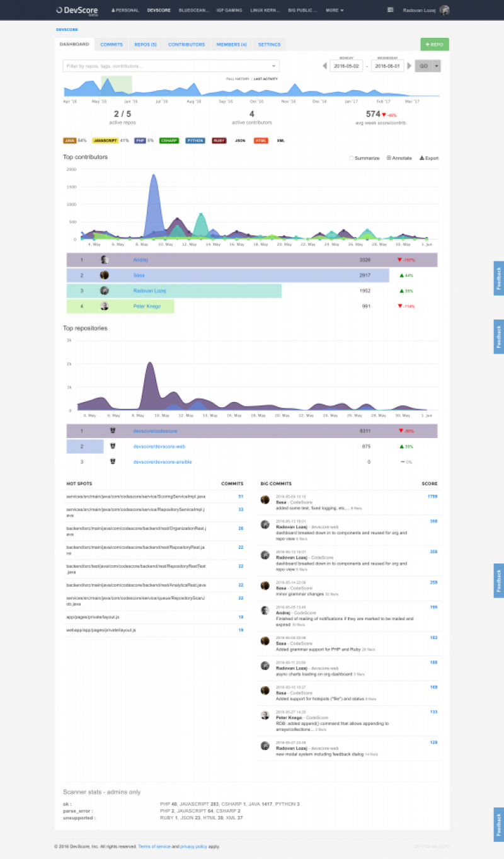Viewport: 504px width, 859px height.
Task: Toggle the PHP language filter tag
Action: click(140, 141)
